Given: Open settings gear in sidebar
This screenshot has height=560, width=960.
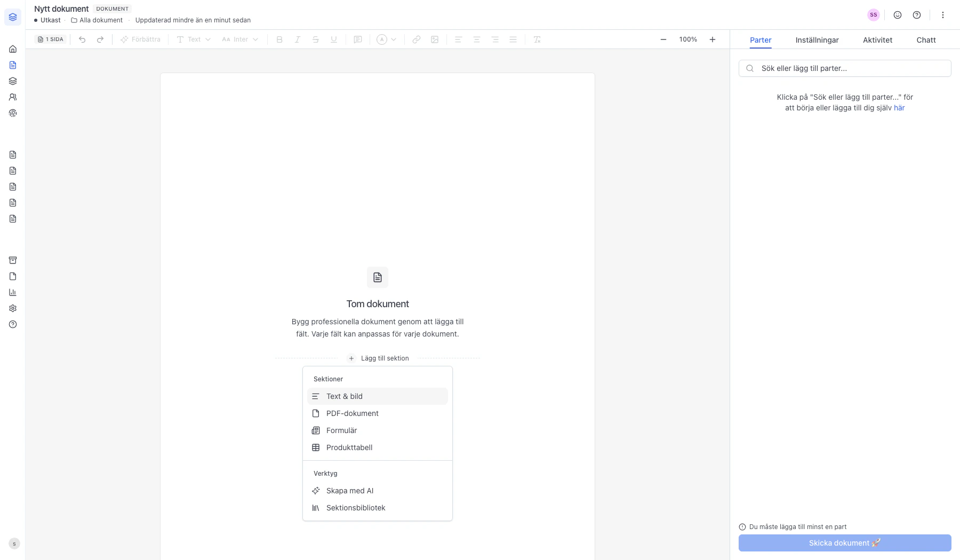Looking at the screenshot, I should (13, 308).
